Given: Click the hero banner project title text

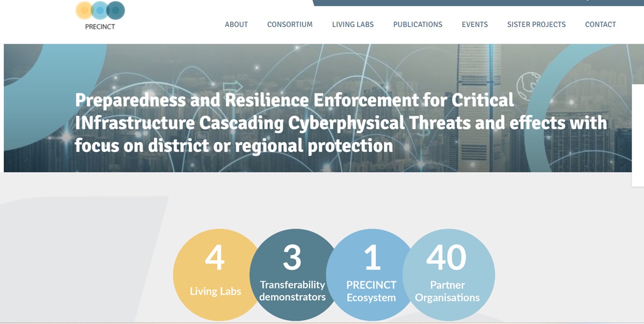Looking at the screenshot, I should (341, 122).
